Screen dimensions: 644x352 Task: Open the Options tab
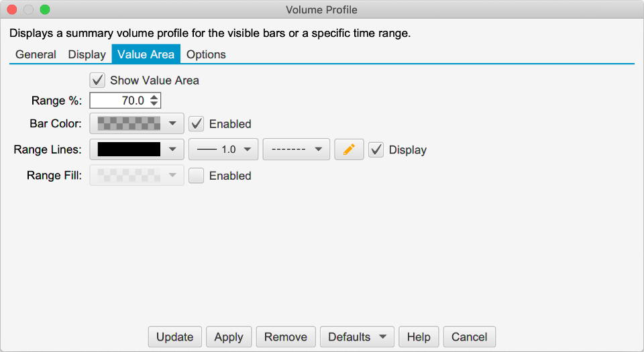(206, 54)
